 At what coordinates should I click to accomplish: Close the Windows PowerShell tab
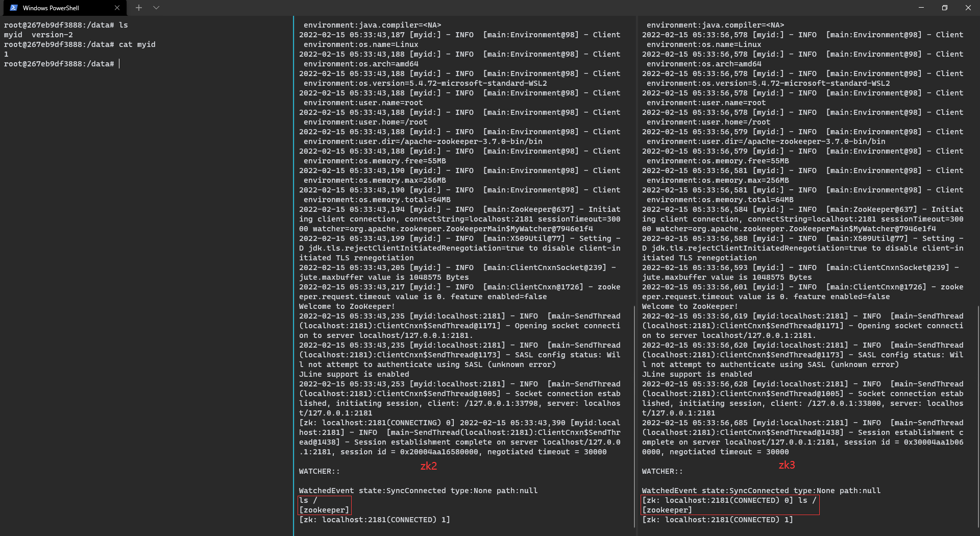(x=117, y=8)
